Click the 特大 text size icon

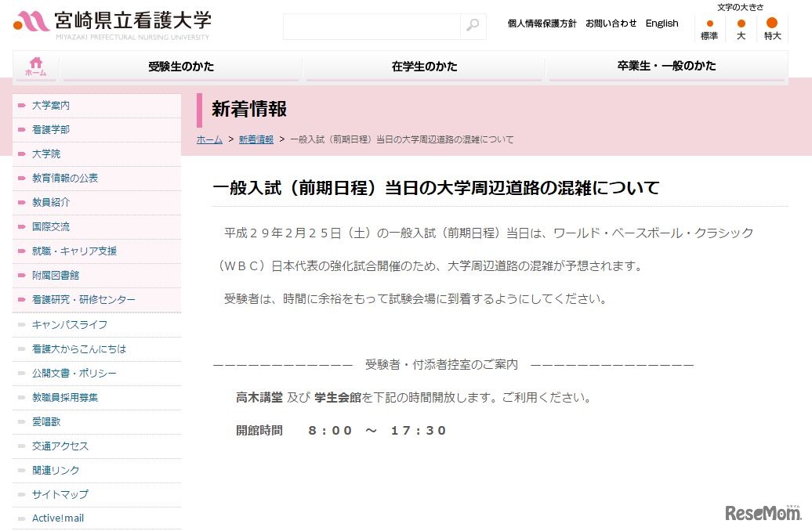tap(772, 30)
